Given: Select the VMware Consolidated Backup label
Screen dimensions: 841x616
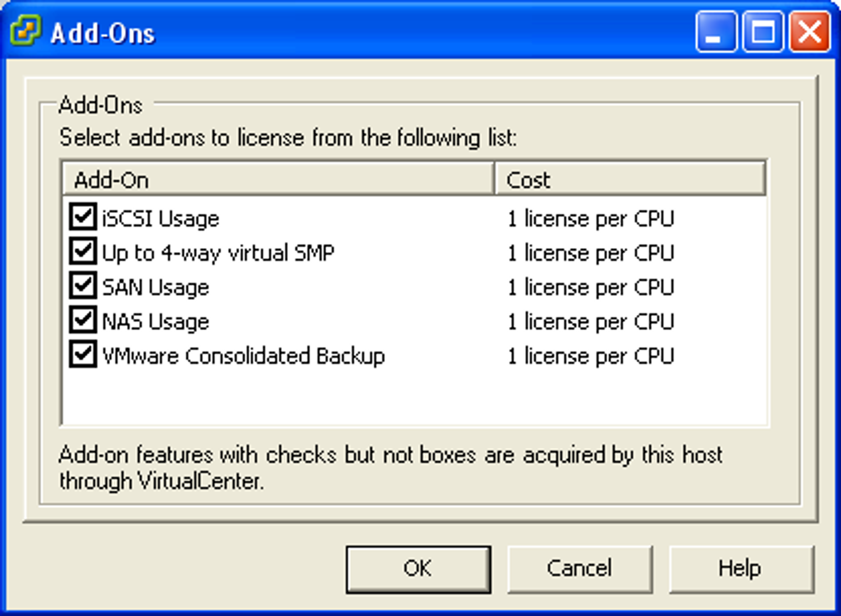Looking at the screenshot, I should (x=243, y=357).
